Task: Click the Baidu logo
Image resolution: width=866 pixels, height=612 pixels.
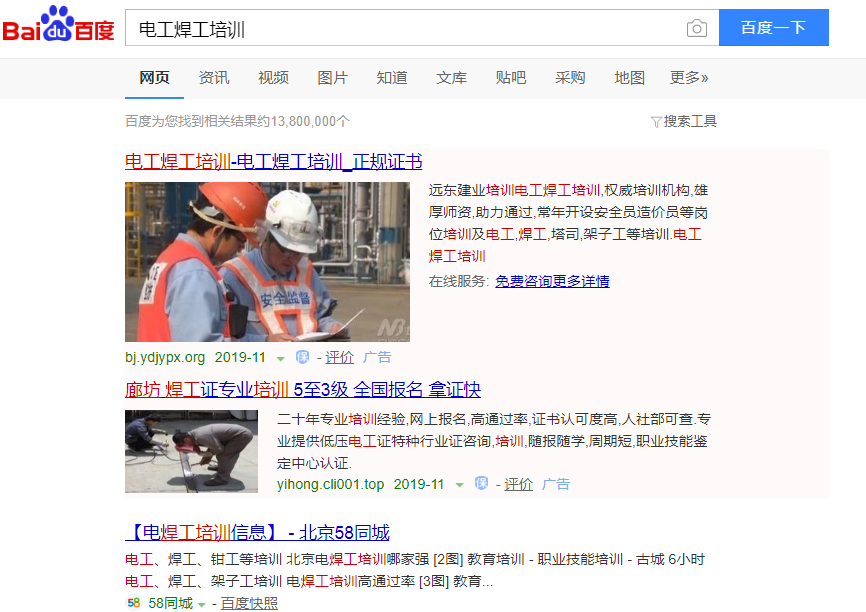Action: 58,24
